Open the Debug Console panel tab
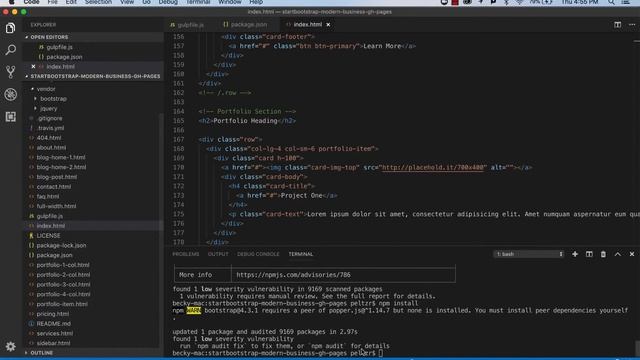 point(258,254)
